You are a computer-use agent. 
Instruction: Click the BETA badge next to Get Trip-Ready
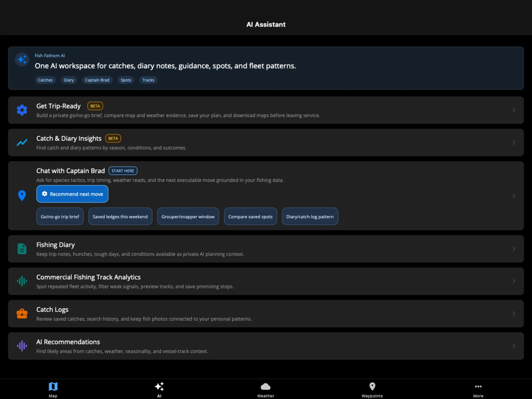pyautogui.click(x=95, y=106)
